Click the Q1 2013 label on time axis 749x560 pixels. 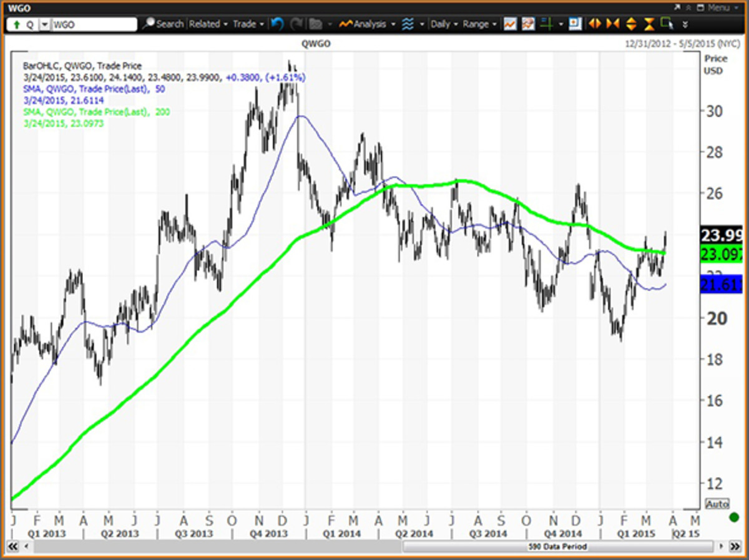point(47,534)
